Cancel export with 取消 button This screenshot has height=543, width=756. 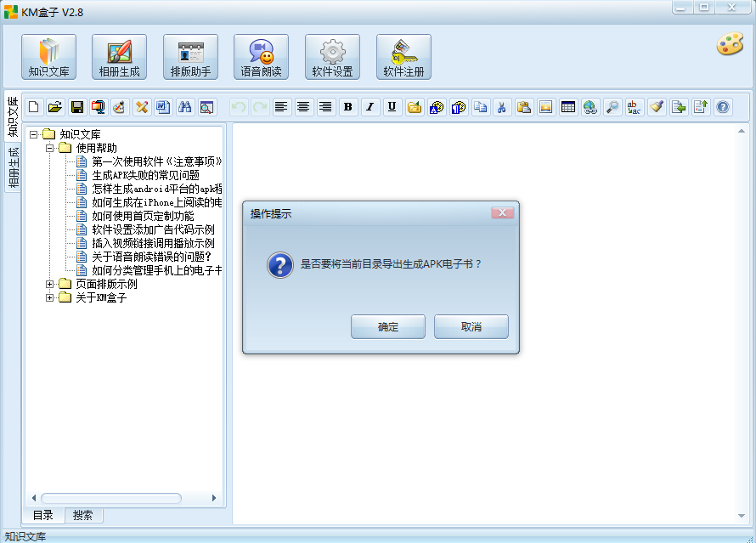471,327
